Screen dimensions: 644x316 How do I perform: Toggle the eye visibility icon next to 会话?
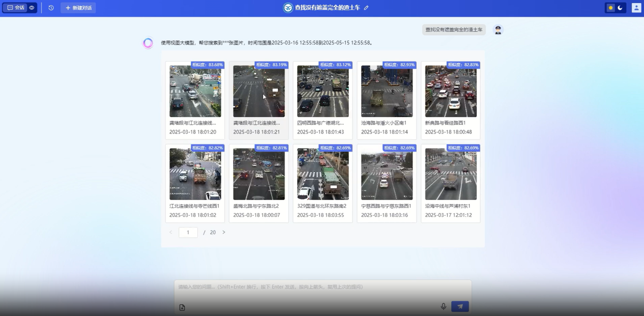[32, 8]
